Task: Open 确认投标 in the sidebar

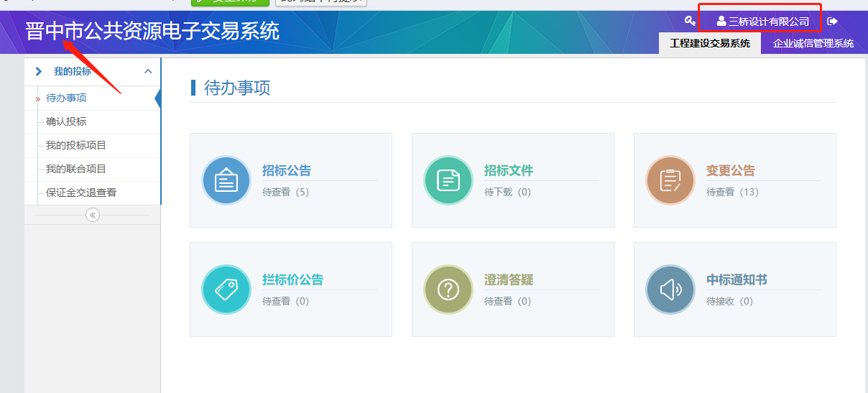Action: pyautogui.click(x=66, y=122)
